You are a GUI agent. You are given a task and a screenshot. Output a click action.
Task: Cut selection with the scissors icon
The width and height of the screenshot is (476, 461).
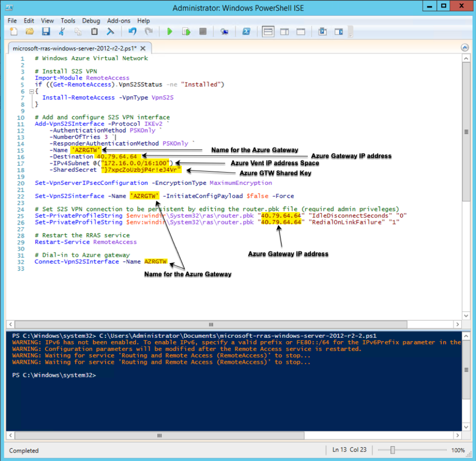[62, 32]
